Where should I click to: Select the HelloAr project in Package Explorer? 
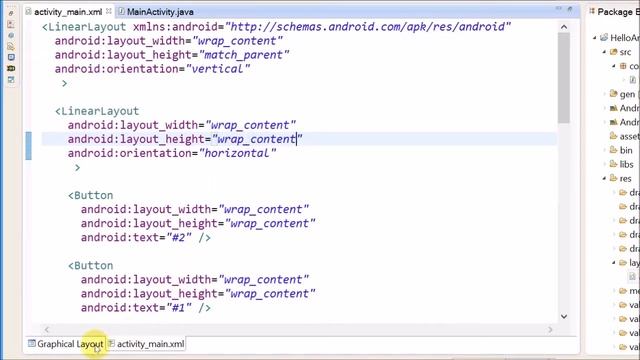point(620,38)
